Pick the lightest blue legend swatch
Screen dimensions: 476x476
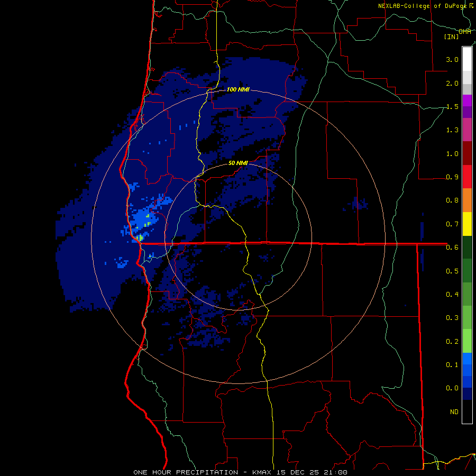[x=467, y=359]
